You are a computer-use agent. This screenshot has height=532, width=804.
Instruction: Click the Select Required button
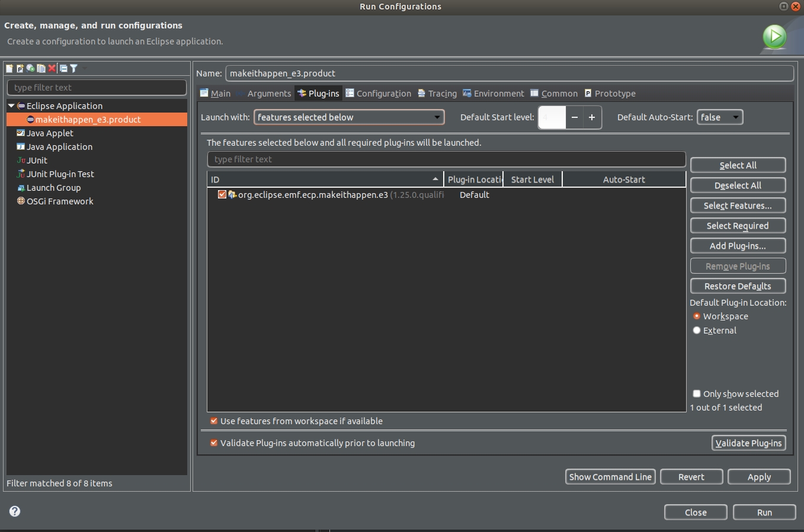[738, 226]
